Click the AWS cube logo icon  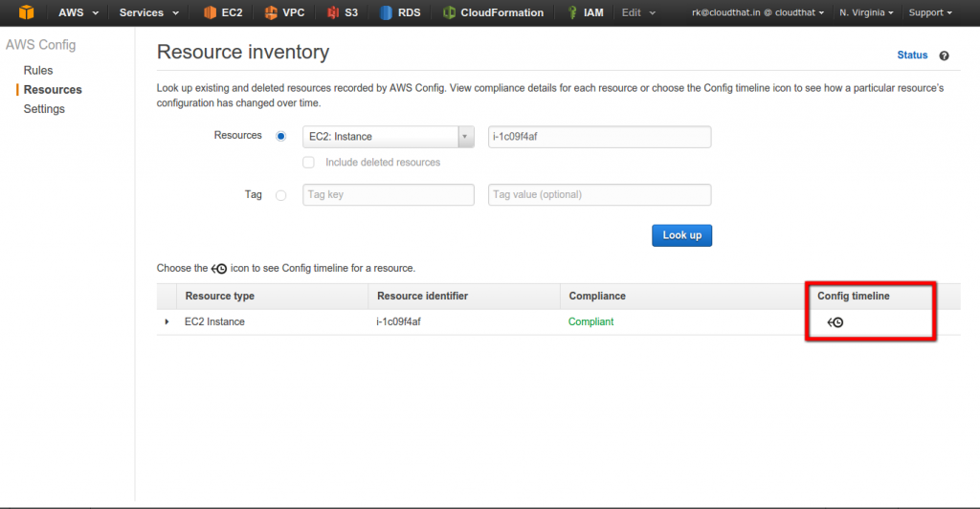tap(26, 11)
